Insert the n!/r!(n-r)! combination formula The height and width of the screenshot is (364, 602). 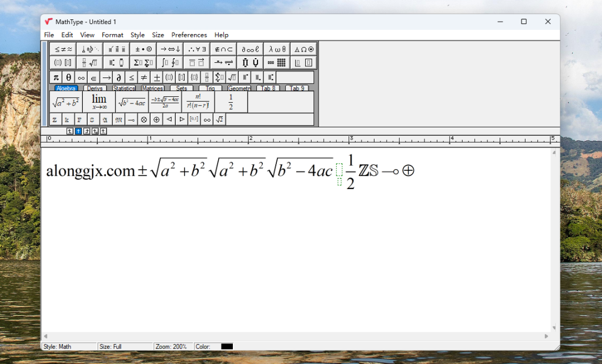[198, 102]
